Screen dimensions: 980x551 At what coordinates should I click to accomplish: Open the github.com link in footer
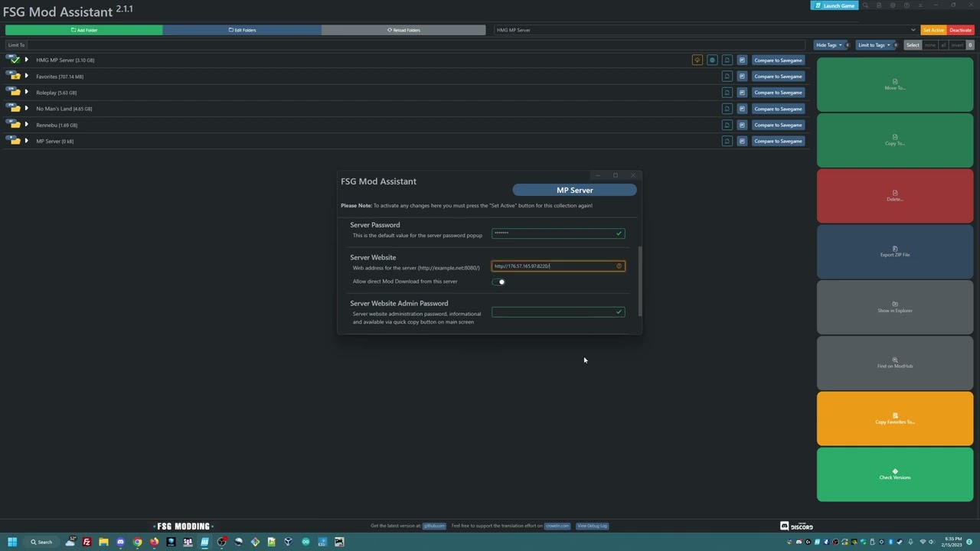434,526
